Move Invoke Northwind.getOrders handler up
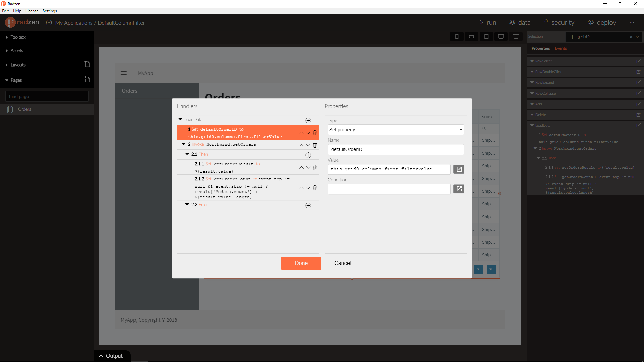644x362 pixels. coord(301,145)
